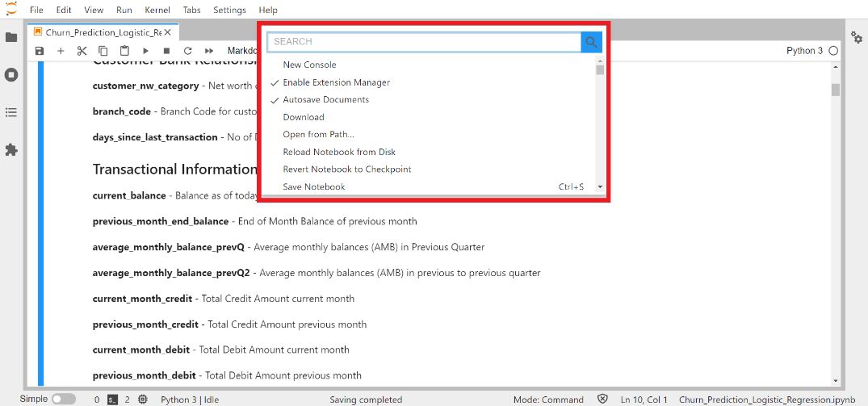Run the selected cell with play icon
The image size is (868, 406).
pyautogui.click(x=145, y=51)
